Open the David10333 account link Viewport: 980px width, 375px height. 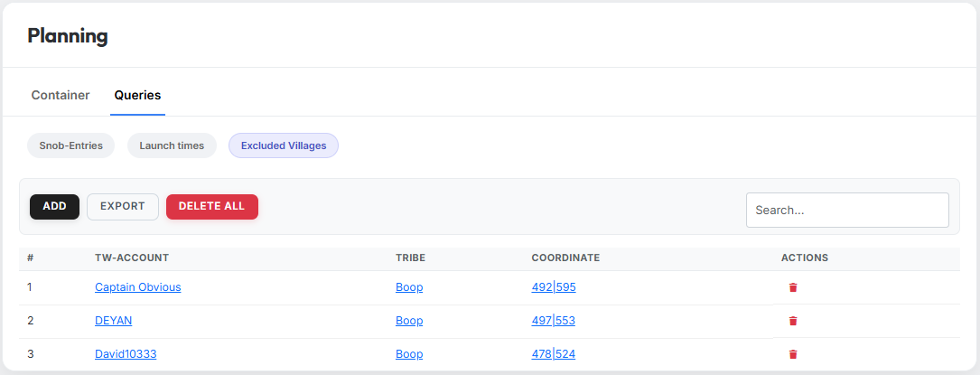point(126,354)
